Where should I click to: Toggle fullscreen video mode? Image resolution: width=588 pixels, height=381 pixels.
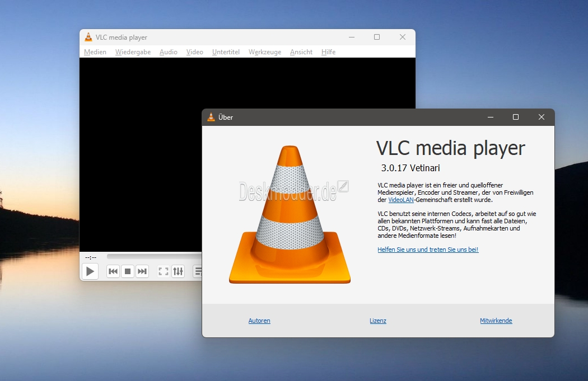[164, 271]
